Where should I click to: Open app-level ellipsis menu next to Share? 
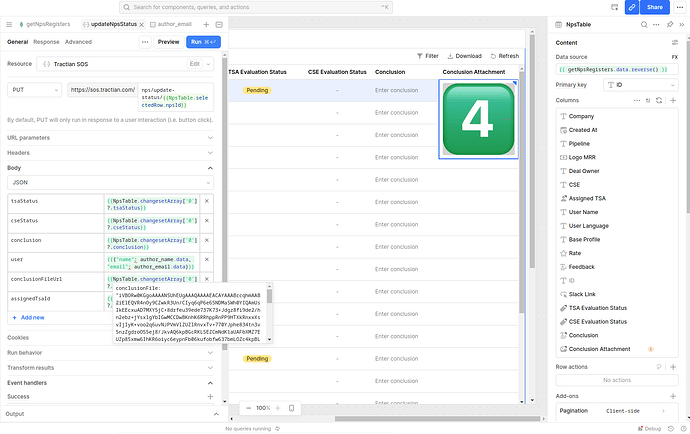pos(679,7)
